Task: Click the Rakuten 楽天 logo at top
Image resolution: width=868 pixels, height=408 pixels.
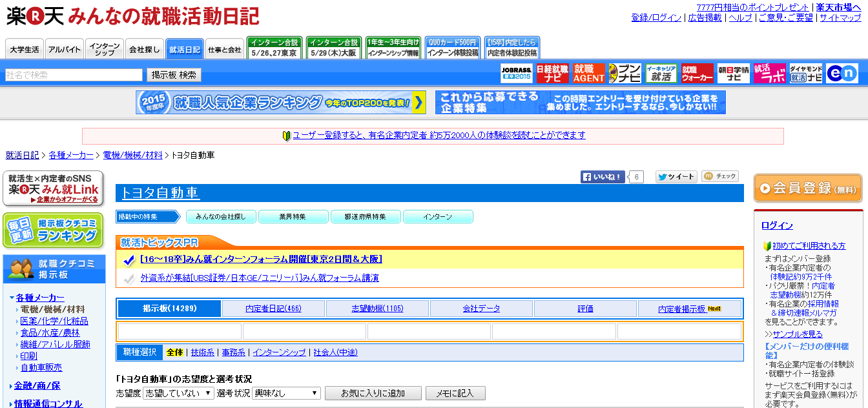Action: 35,16
